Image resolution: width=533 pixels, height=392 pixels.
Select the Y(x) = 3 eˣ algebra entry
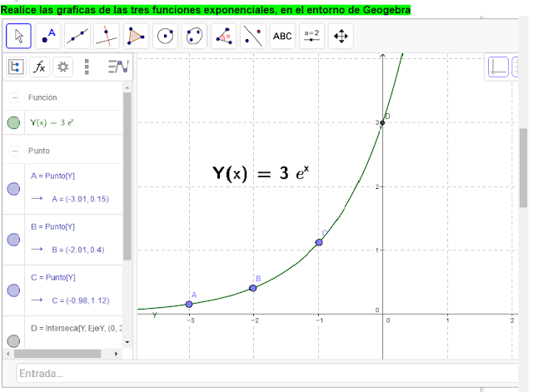[52, 122]
